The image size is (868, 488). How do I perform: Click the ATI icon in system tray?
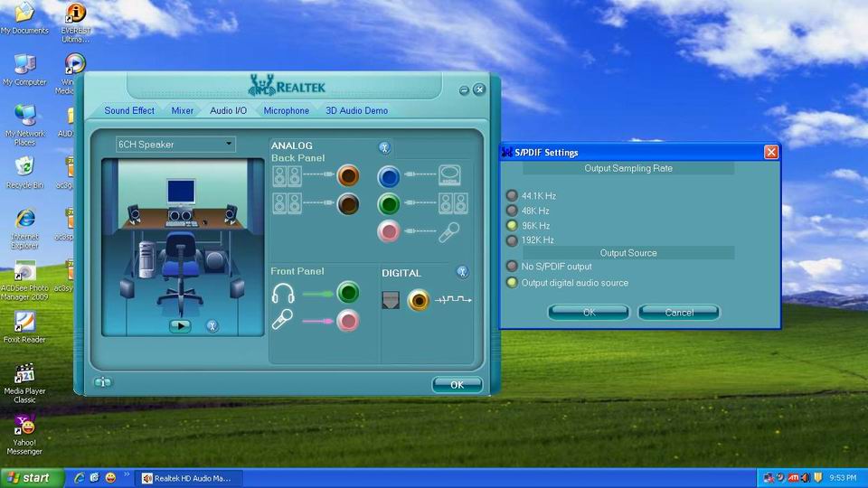[793, 477]
